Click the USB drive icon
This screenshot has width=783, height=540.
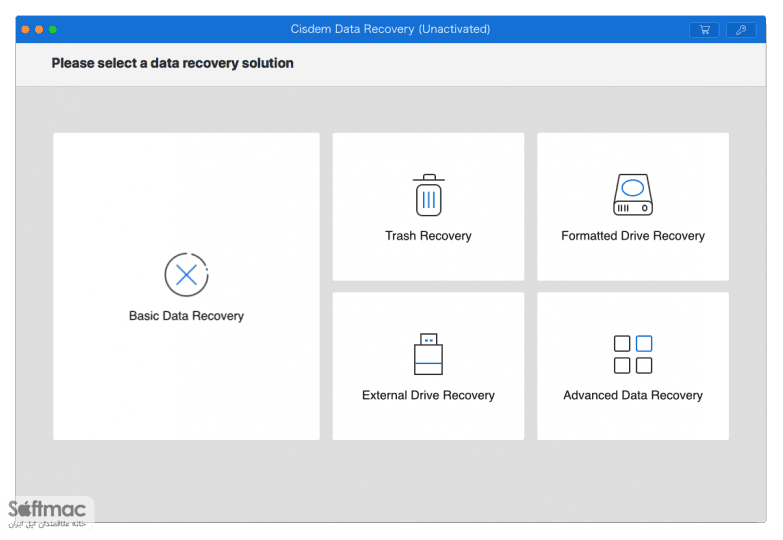pyautogui.click(x=428, y=354)
